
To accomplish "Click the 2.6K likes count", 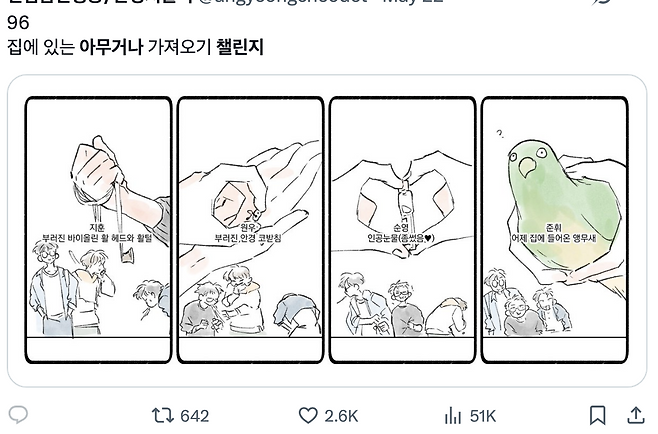I will 341,416.
